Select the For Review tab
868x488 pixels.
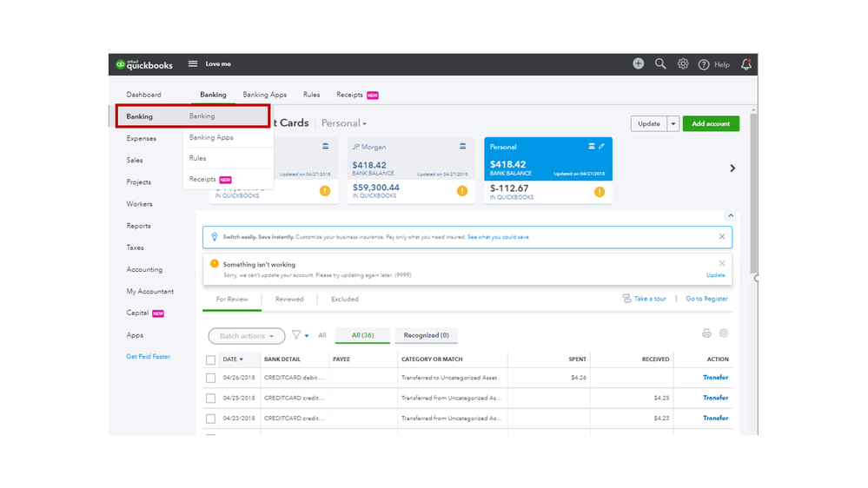click(232, 300)
